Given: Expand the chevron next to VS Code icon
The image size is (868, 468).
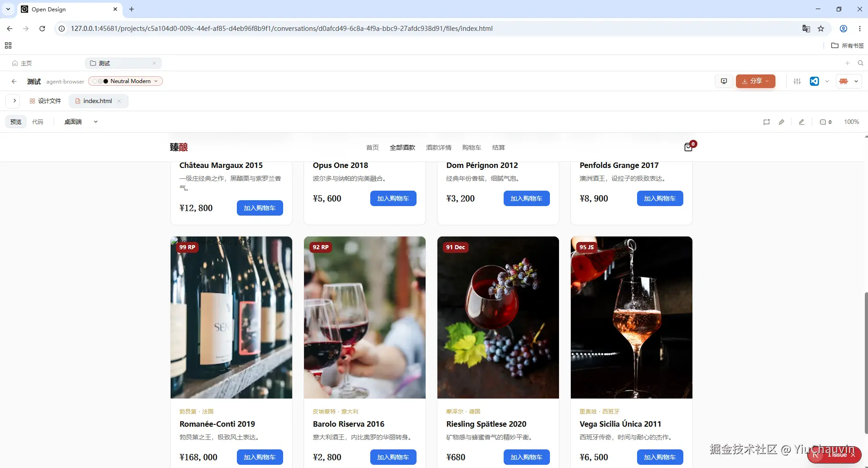Looking at the screenshot, I should pyautogui.click(x=827, y=81).
